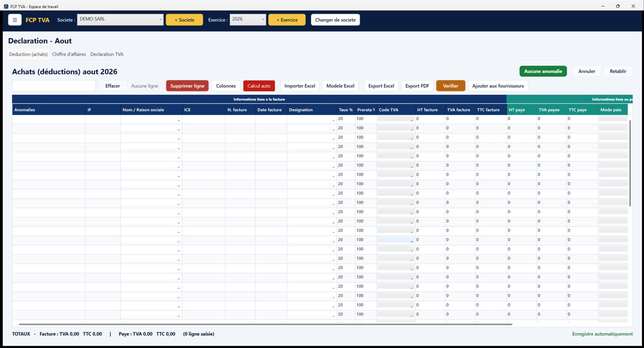This screenshot has width=644, height=348.
Task: Open the Exercice dropdown showing 2026
Action: coord(248,19)
